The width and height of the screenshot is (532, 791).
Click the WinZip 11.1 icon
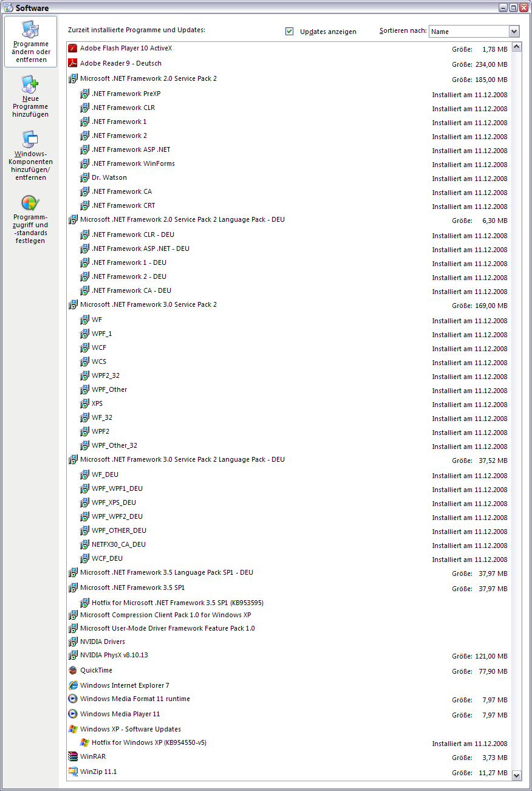(73, 772)
